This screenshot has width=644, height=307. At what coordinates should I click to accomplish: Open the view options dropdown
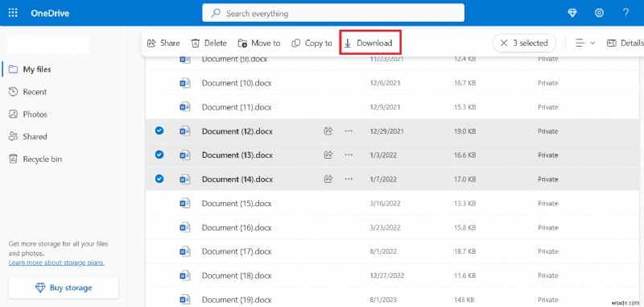(x=585, y=43)
